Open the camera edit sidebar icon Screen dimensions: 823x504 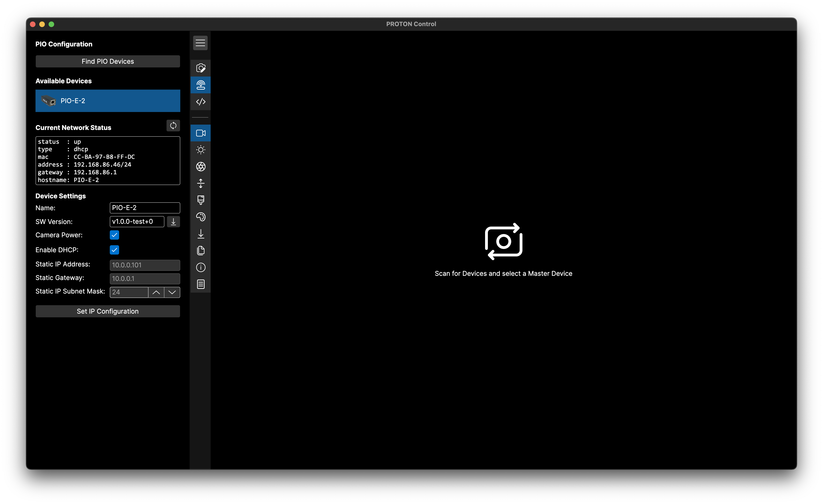coord(200,68)
